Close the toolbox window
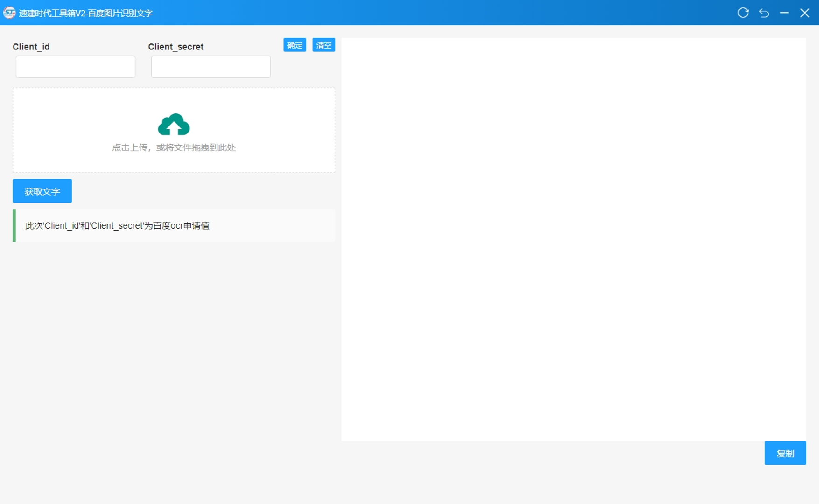Screen dimensions: 819x504 [x=805, y=13]
